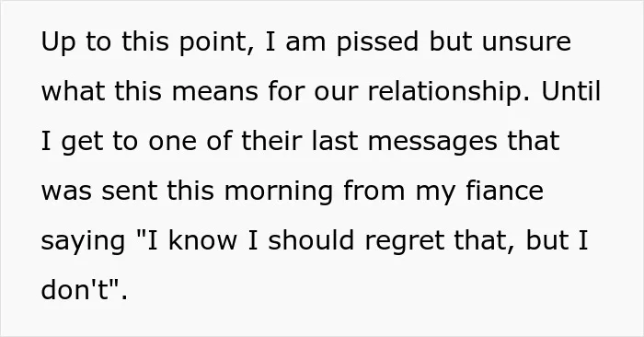Click the word "unsure" in first line
Viewport: 644px width, 337px height.
[526, 42]
